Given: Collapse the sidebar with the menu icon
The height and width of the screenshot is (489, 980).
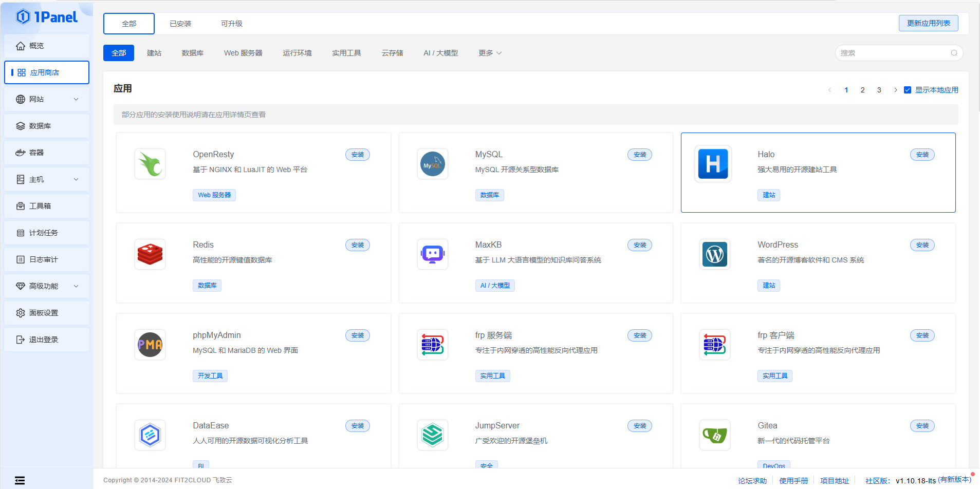Looking at the screenshot, I should coord(20,480).
